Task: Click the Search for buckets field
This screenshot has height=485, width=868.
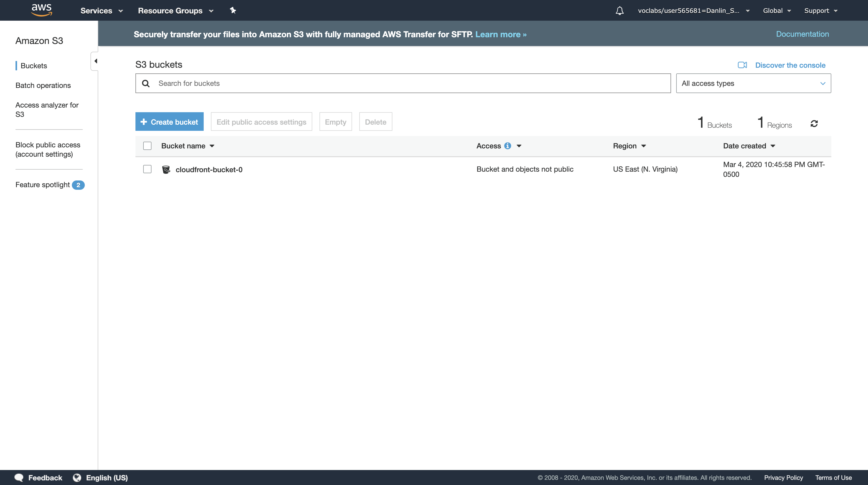Action: (x=403, y=83)
